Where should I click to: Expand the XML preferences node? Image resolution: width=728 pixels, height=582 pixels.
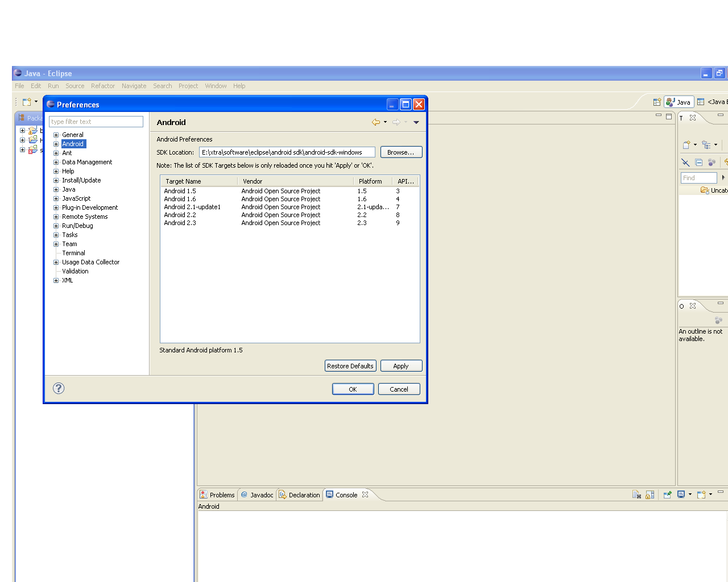tap(56, 281)
